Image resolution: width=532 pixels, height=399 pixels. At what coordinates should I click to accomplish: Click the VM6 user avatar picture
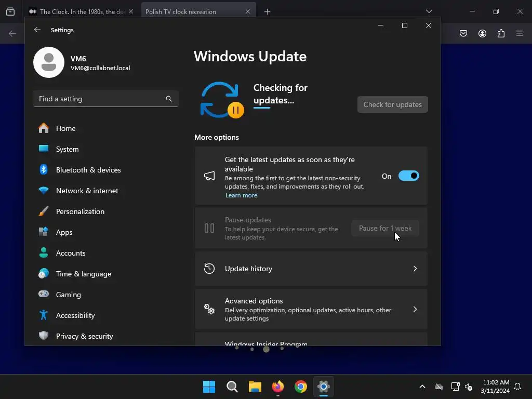click(49, 62)
